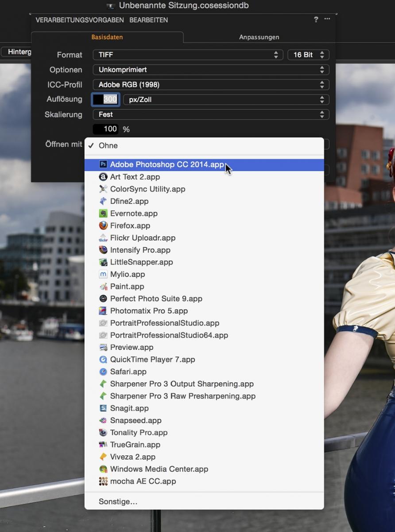This screenshot has width=395, height=532.
Task: Click the Windows Media Center icon
Action: pyautogui.click(x=103, y=469)
